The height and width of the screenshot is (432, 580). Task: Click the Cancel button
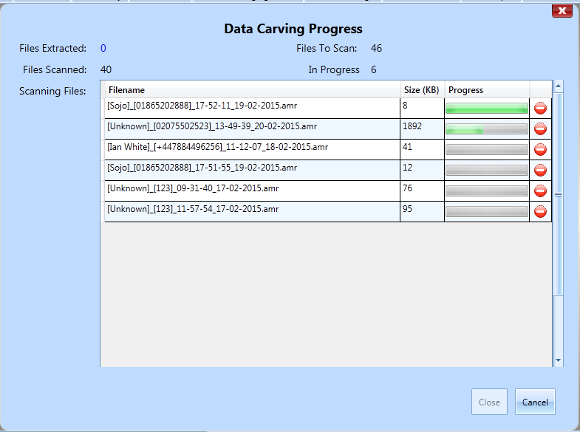pyautogui.click(x=535, y=402)
